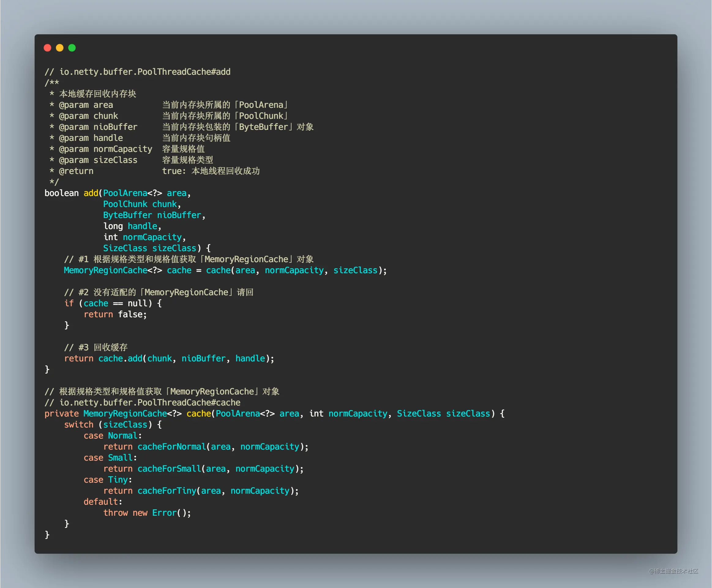Click the description "当前内存块句柄值"
This screenshot has height=588, width=712.
click(197, 138)
